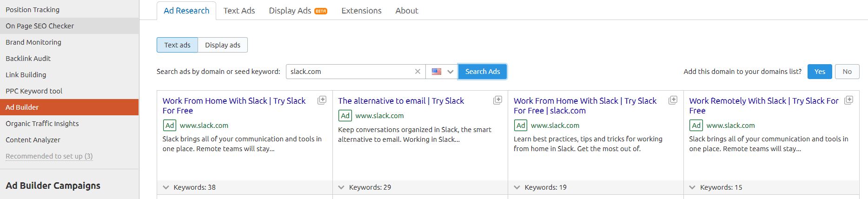
Task: Add the 'Try Slack For Free | slack.com' ad via plus icon
Action: [673, 100]
